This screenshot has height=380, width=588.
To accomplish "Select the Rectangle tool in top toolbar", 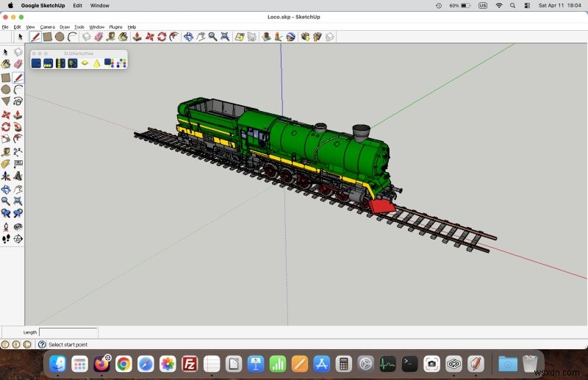I will tap(47, 37).
